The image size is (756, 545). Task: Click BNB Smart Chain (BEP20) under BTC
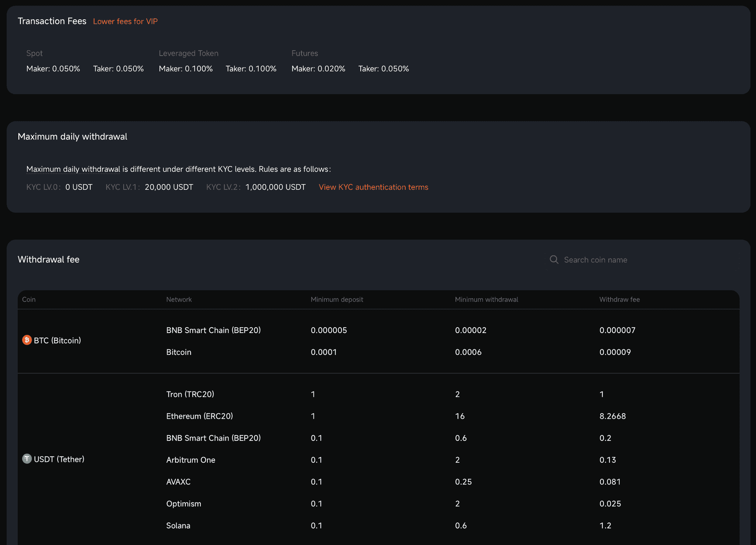213,330
